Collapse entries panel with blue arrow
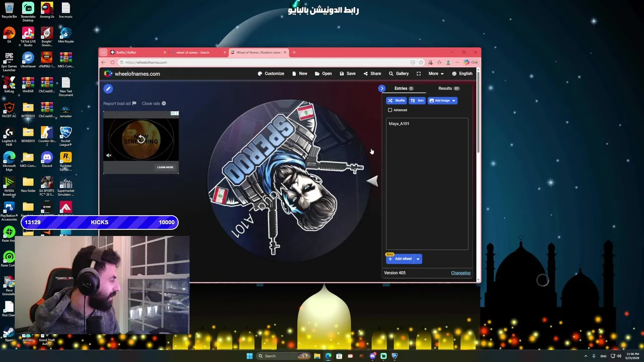The width and height of the screenshot is (644, 362). point(382,88)
